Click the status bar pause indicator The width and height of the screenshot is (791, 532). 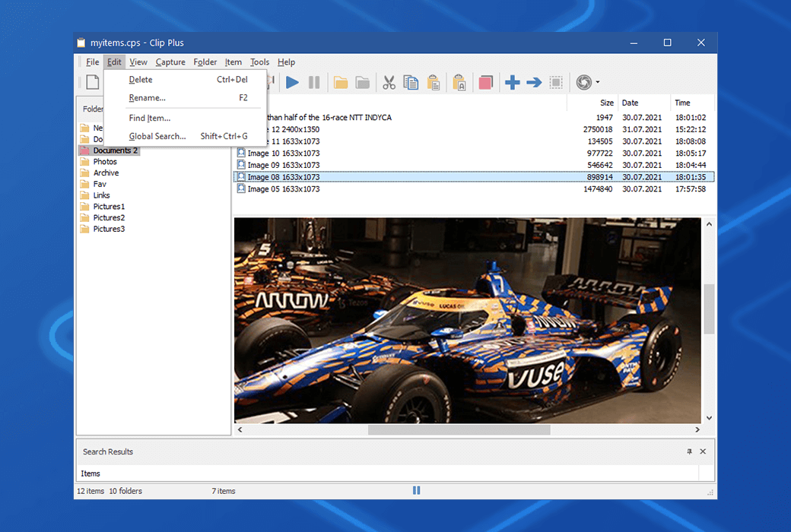click(416, 490)
